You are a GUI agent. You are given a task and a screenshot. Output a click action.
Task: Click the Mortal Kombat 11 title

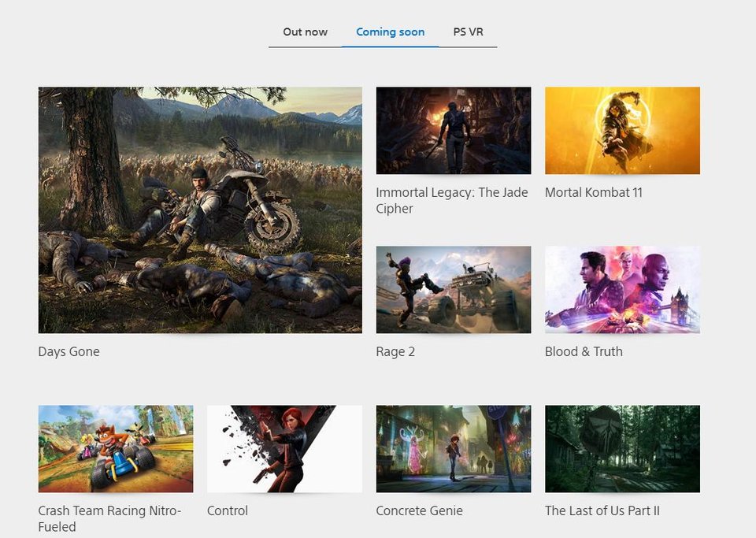click(x=593, y=192)
